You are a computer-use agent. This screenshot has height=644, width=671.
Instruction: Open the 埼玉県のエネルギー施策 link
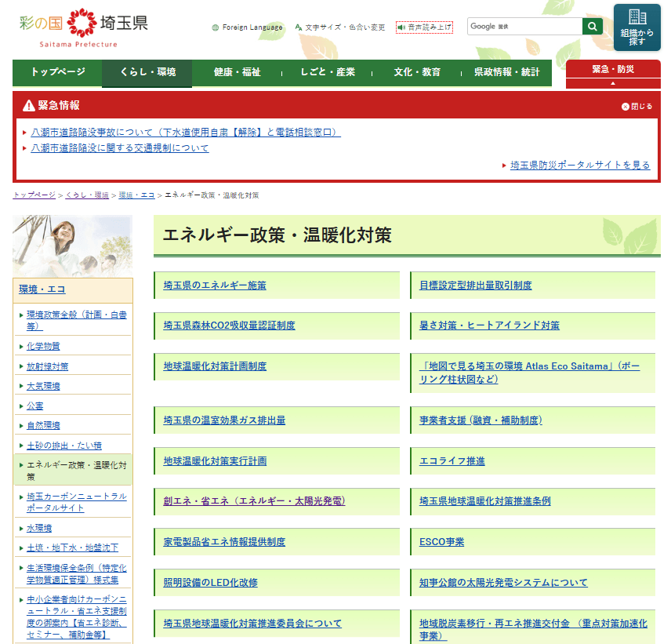click(215, 286)
